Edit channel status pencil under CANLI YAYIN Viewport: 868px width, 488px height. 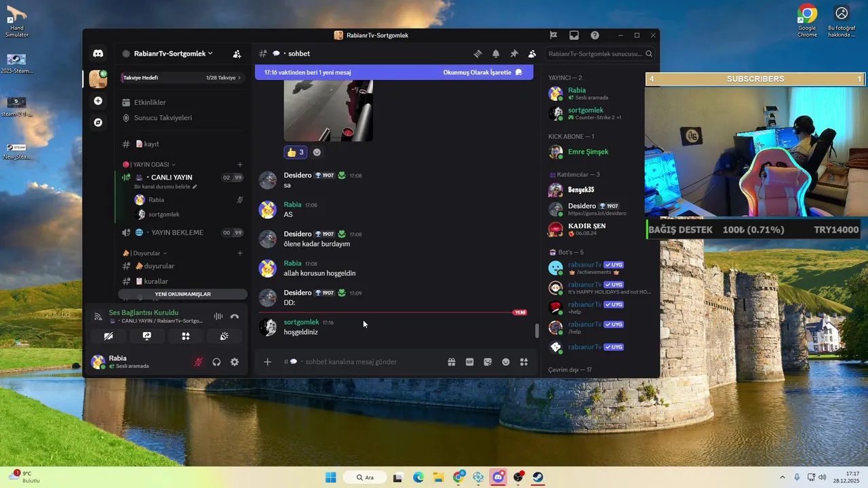(195, 186)
